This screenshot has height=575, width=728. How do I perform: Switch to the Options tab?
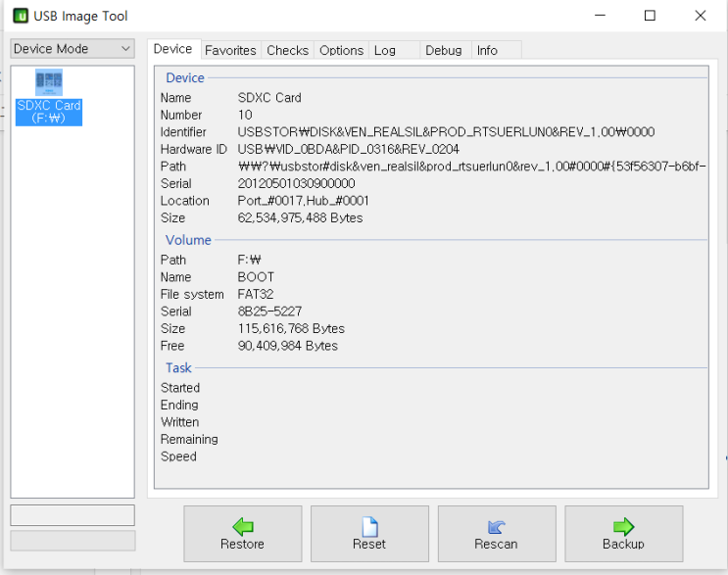pyautogui.click(x=341, y=50)
